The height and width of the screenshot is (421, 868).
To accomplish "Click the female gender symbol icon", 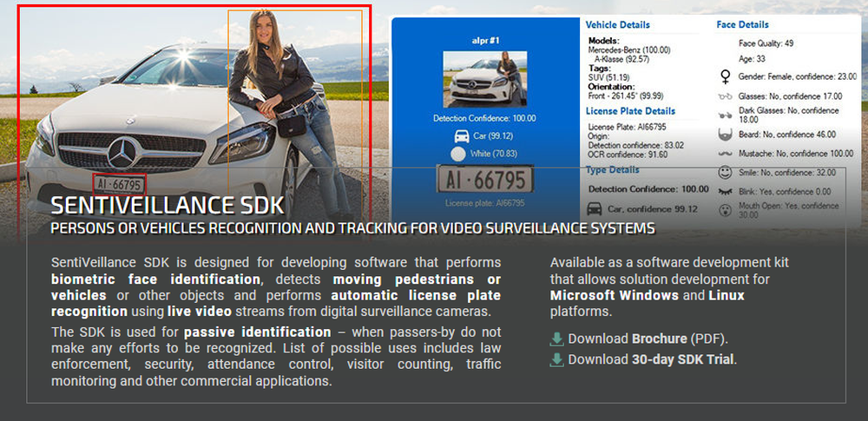I will click(x=725, y=76).
